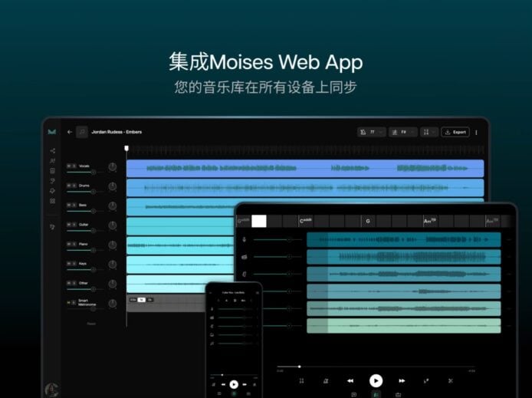Click the Bass track volume slider
This screenshot has width=532, height=398.
tap(84, 211)
